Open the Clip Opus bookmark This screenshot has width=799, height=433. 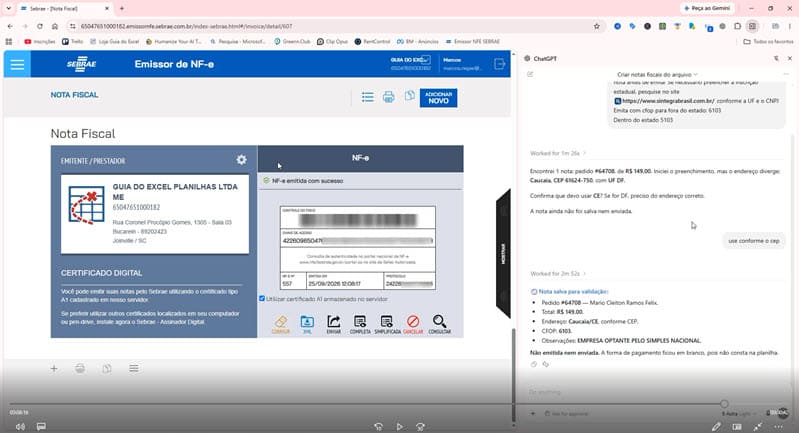pos(332,41)
